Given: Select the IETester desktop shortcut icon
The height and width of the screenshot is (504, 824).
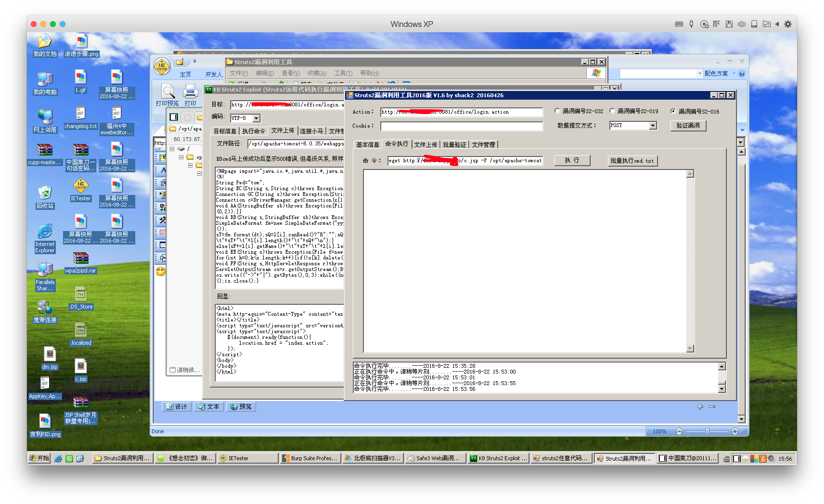Looking at the screenshot, I should [80, 190].
